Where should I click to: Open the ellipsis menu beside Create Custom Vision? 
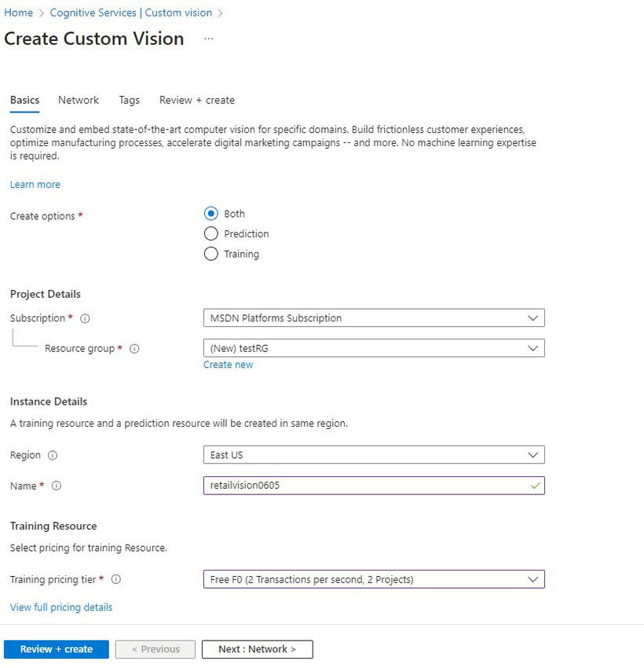click(x=208, y=39)
